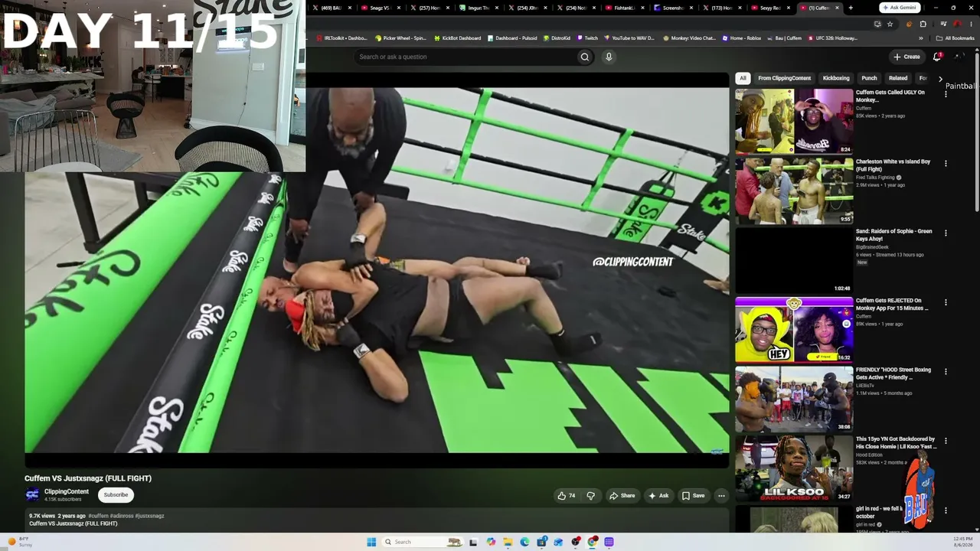Image resolution: width=980 pixels, height=551 pixels.
Task: Open Microsoft Edge from taskbar
Action: pos(524,542)
